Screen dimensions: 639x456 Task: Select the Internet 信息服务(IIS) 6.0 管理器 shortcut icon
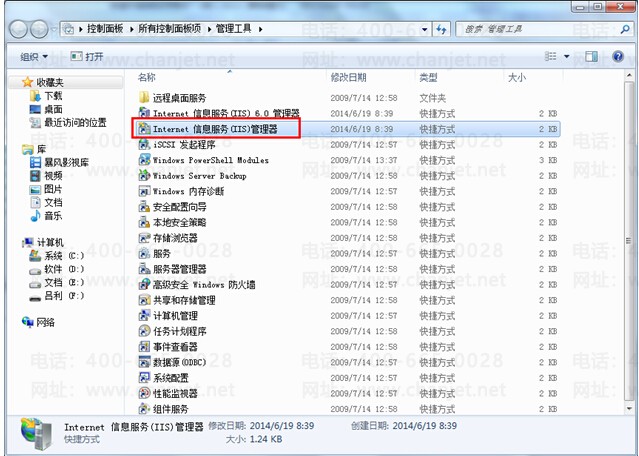tap(144, 113)
